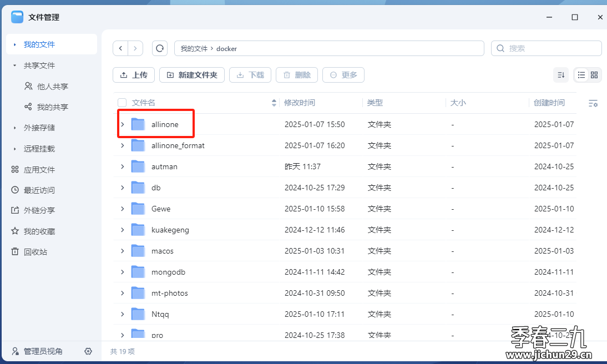The image size is (607, 364).
Task: Toggle filename sort arrows in 文件名 header
Action: (274, 103)
